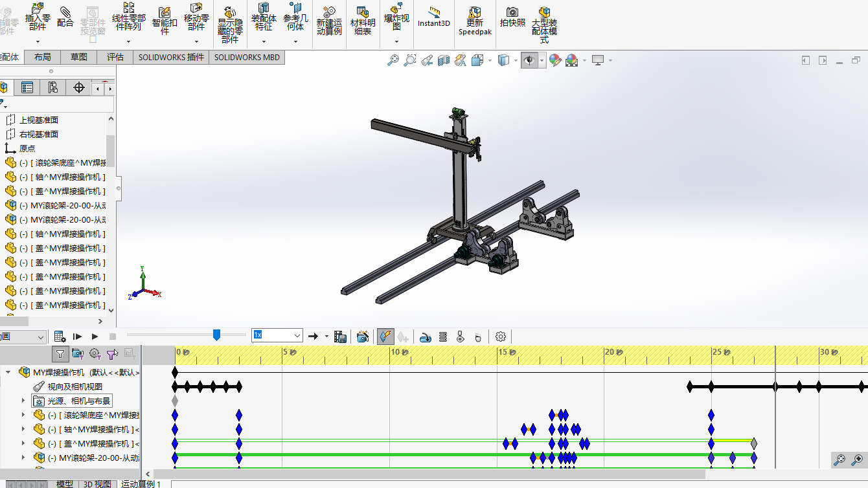Click the animation playback position slider handle
Viewport: 868px width, 488px height.
click(216, 335)
